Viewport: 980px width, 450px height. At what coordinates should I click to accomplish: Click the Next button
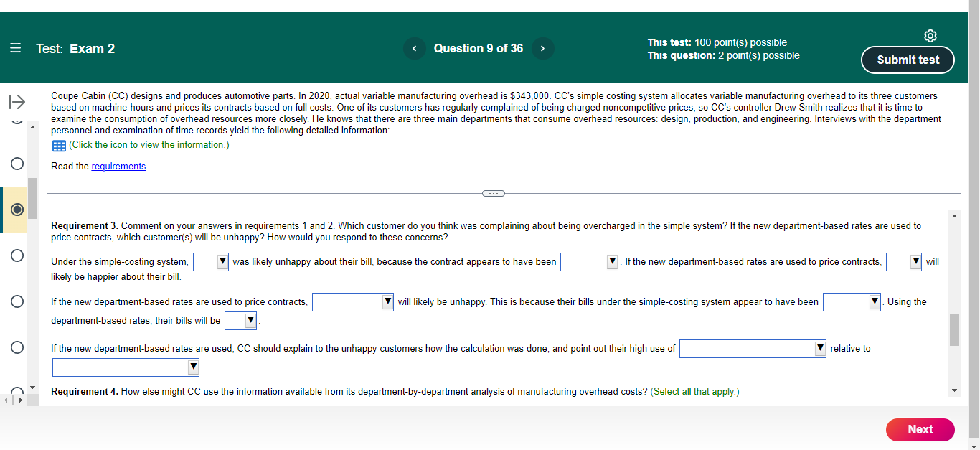tap(920, 429)
